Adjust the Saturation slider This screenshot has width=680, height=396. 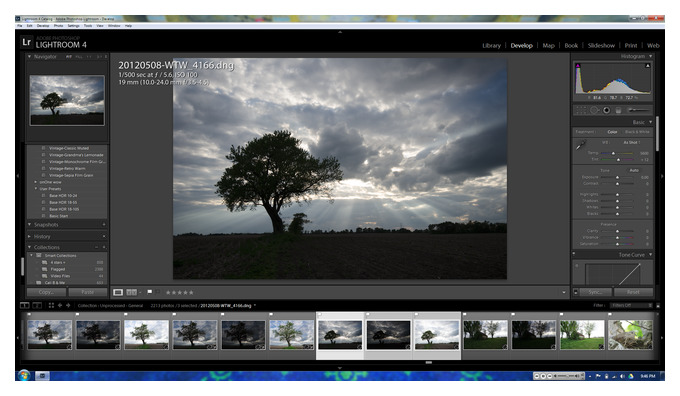click(617, 244)
